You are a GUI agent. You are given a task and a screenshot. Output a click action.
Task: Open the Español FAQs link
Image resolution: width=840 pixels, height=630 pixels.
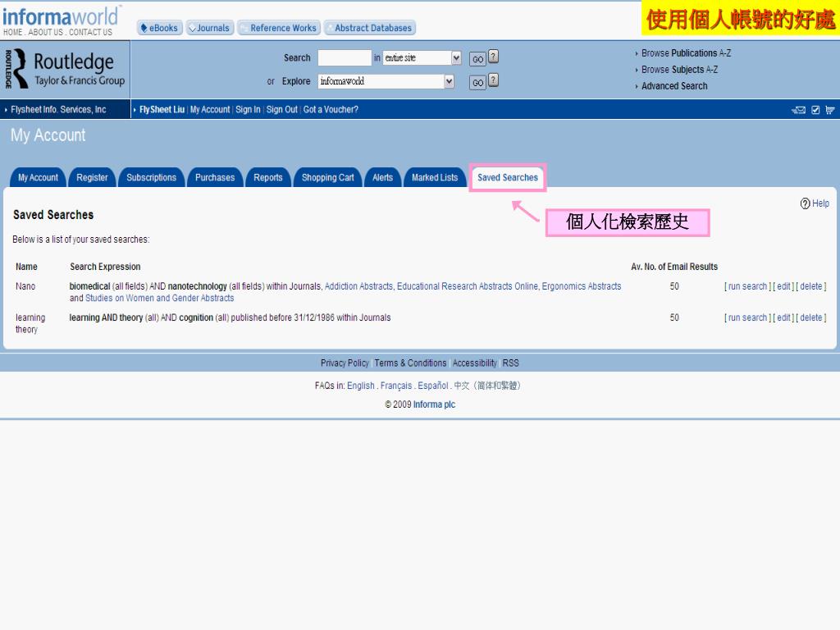coord(433,386)
